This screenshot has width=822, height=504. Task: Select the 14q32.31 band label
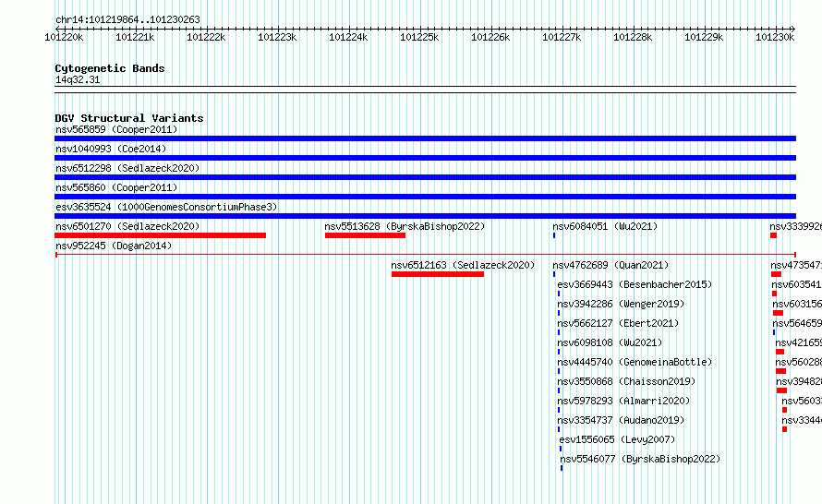coord(78,79)
